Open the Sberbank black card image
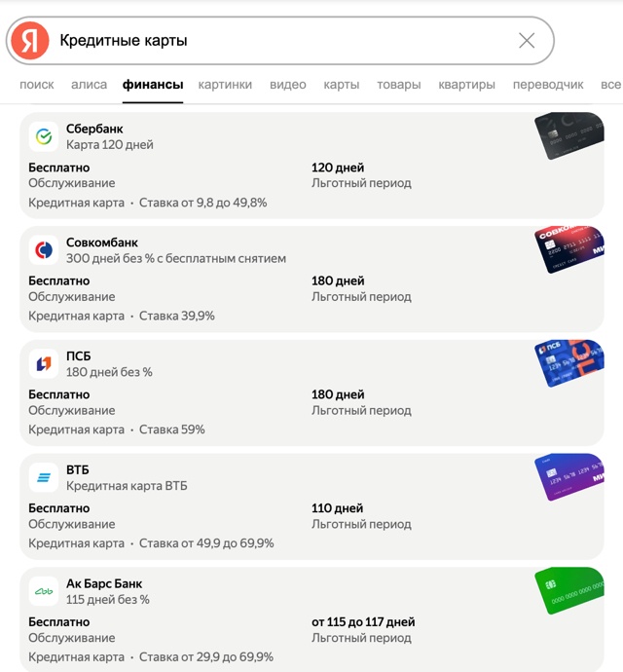The image size is (623, 672). pyautogui.click(x=569, y=136)
